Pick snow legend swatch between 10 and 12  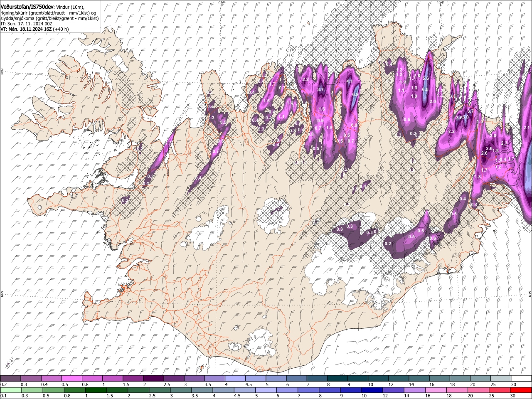[x=377, y=378]
